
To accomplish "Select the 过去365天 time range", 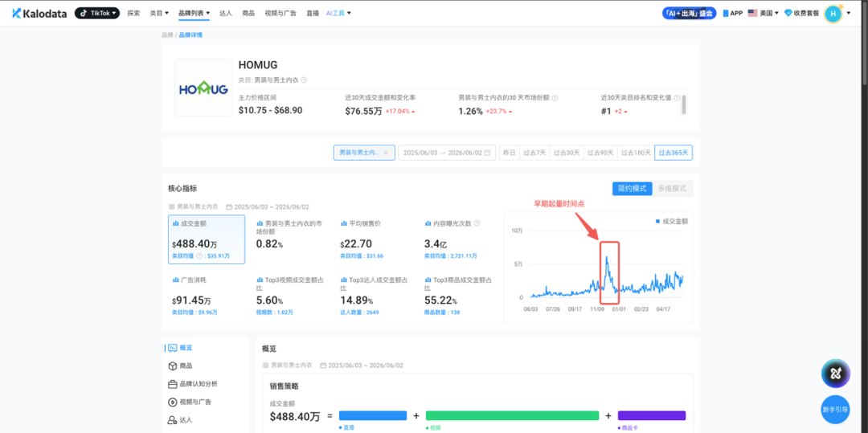I will 674,153.
